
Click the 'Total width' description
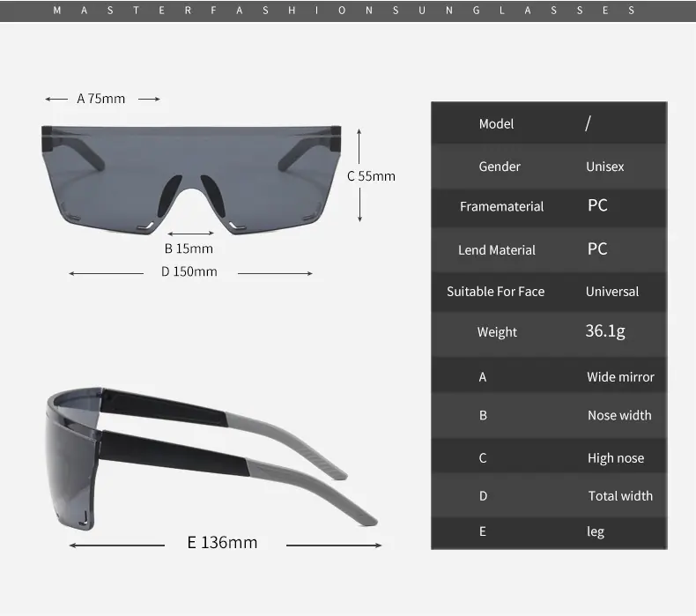[620, 495]
